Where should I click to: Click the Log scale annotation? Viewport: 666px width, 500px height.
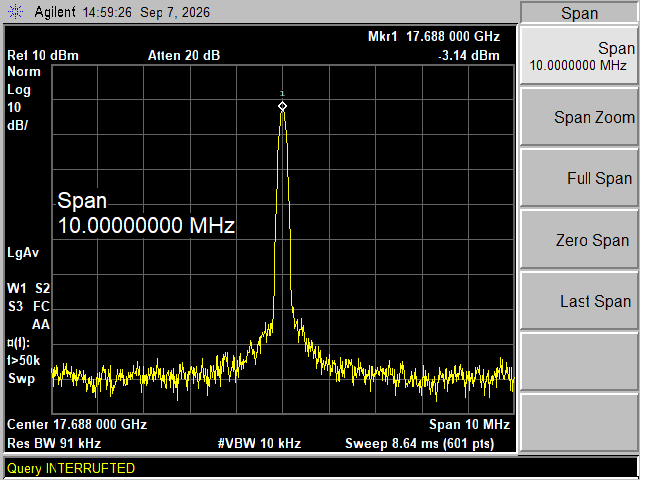19,90
